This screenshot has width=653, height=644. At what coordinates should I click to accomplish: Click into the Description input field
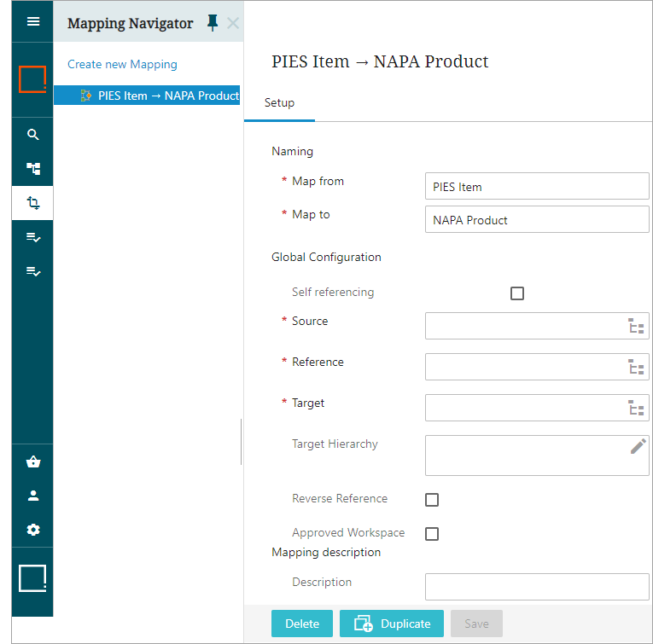(536, 587)
